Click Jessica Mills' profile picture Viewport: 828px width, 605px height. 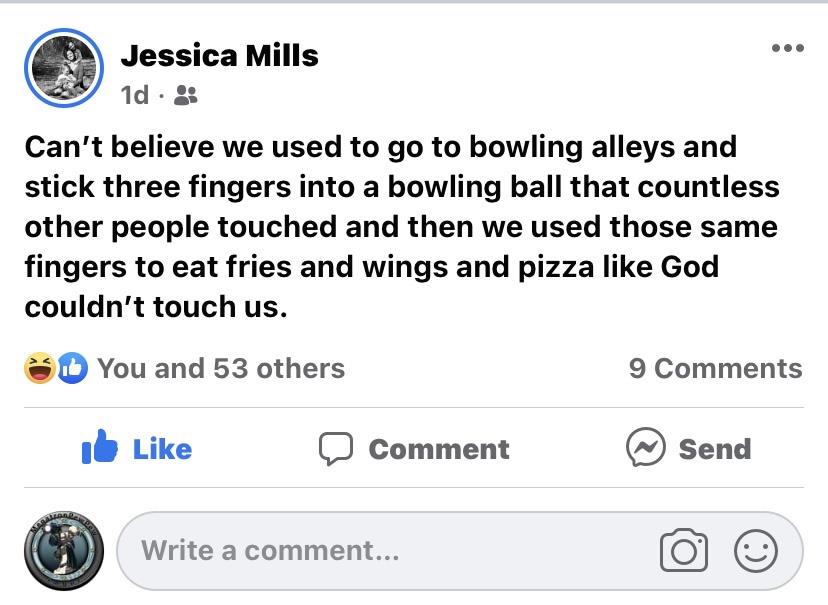click(63, 68)
